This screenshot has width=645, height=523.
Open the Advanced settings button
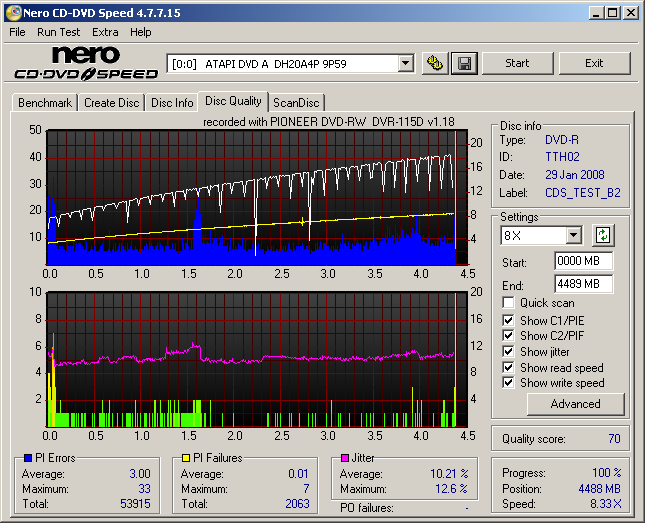point(575,404)
